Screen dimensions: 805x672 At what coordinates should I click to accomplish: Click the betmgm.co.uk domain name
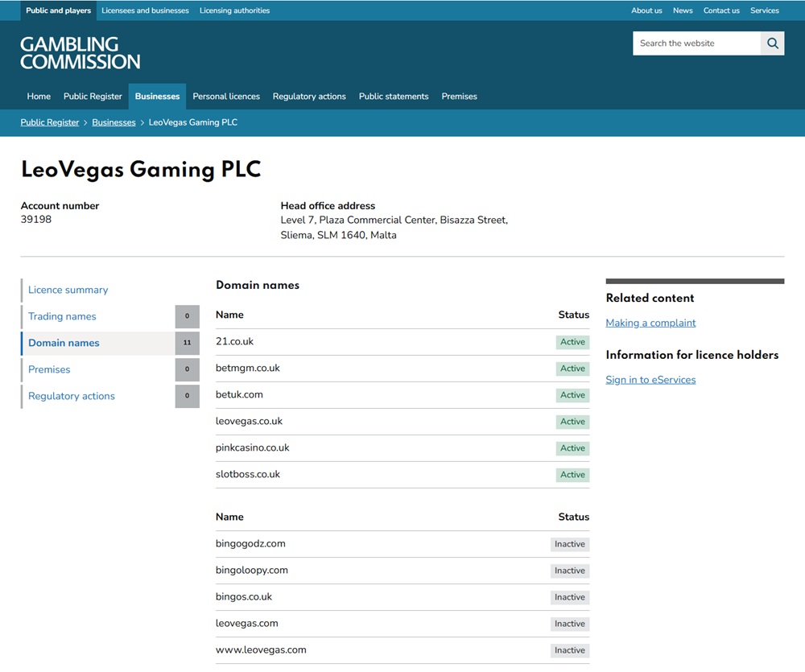247,368
